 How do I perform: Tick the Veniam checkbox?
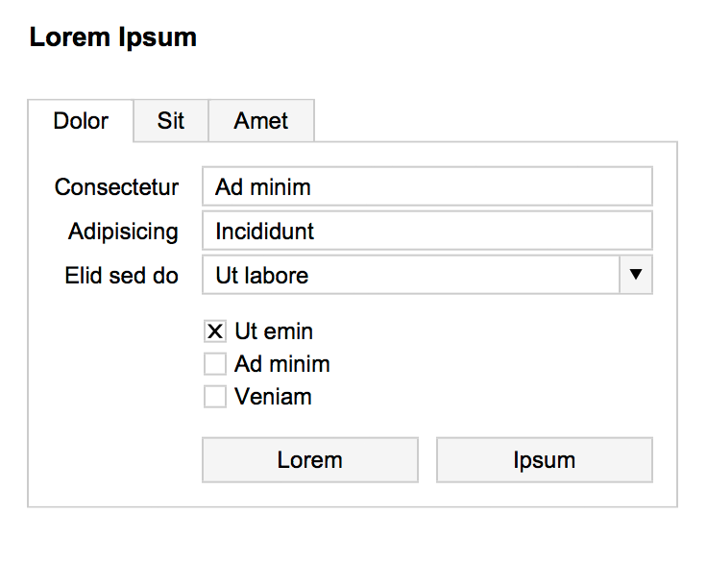pos(215,397)
